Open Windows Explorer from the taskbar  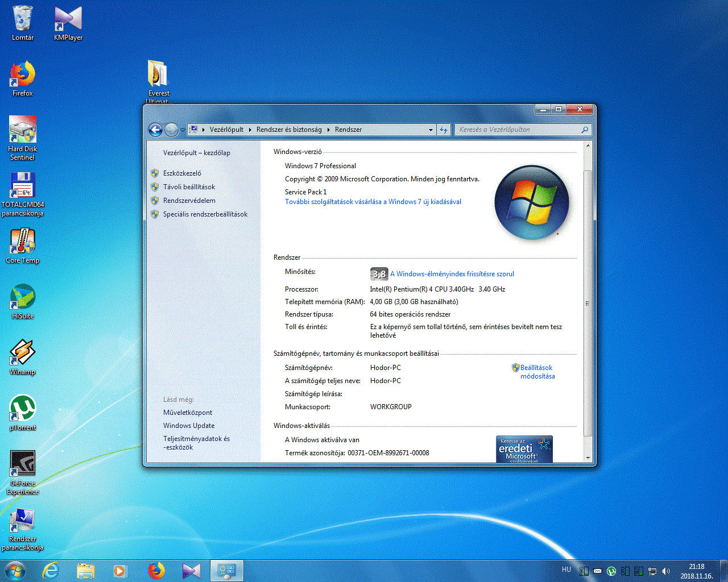coord(86,570)
